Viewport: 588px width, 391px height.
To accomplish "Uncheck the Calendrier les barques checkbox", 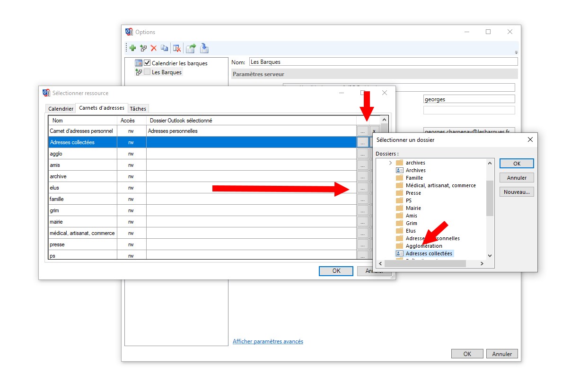I will (147, 63).
